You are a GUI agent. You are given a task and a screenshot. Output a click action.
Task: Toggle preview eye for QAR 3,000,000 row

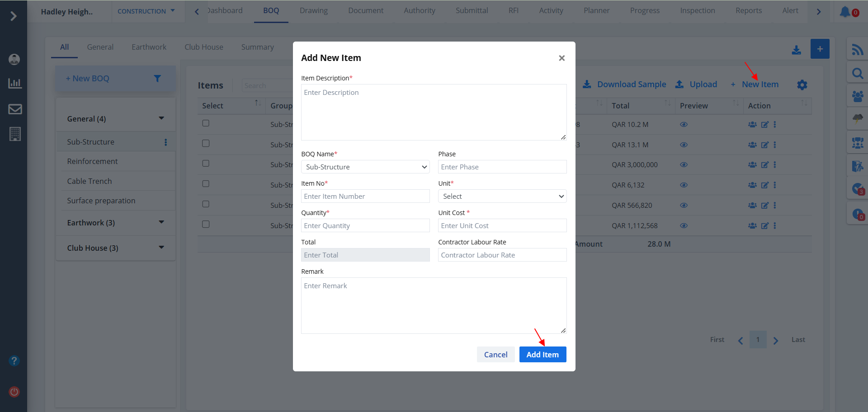[x=684, y=165]
